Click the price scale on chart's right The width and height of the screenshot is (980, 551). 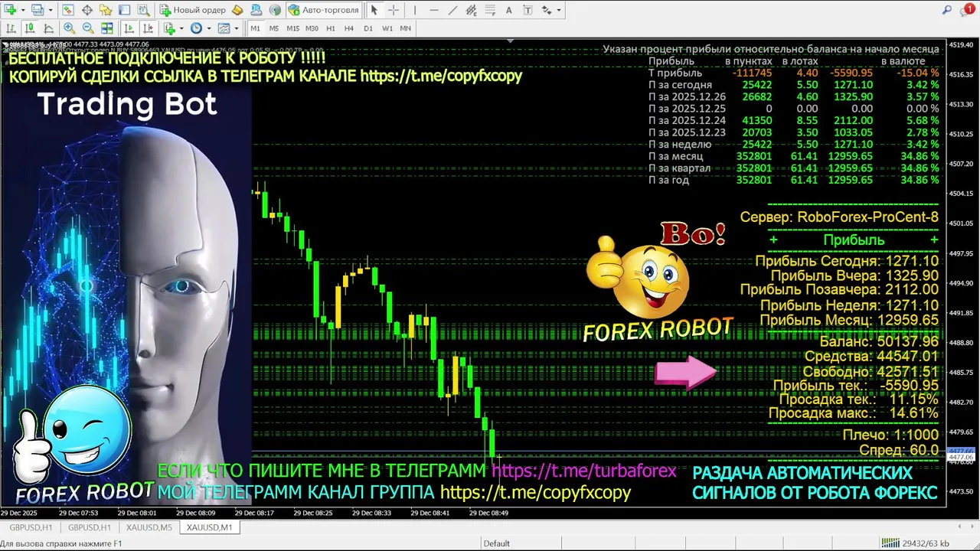point(962,274)
